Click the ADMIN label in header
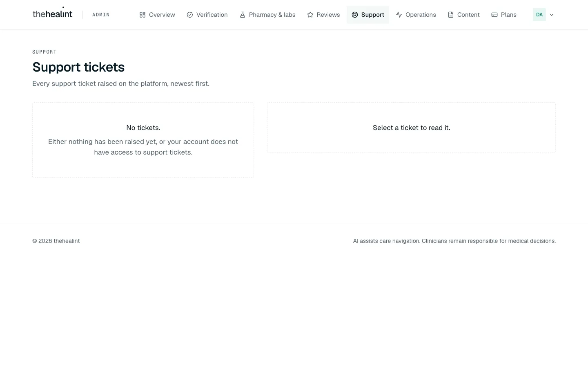 click(x=101, y=15)
